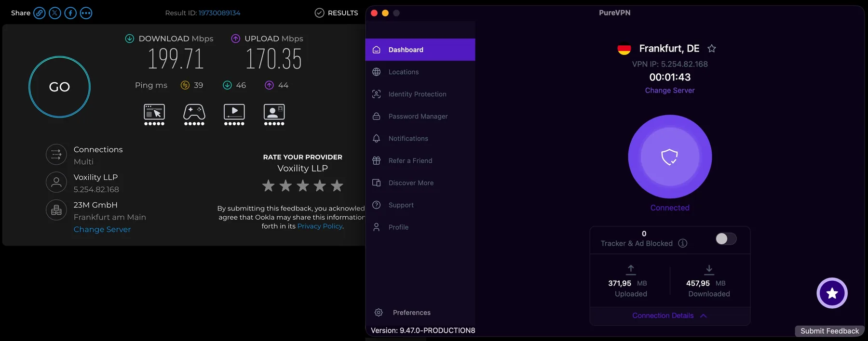Share result on X (Twitter)
This screenshot has width=868, height=341.
tap(55, 13)
